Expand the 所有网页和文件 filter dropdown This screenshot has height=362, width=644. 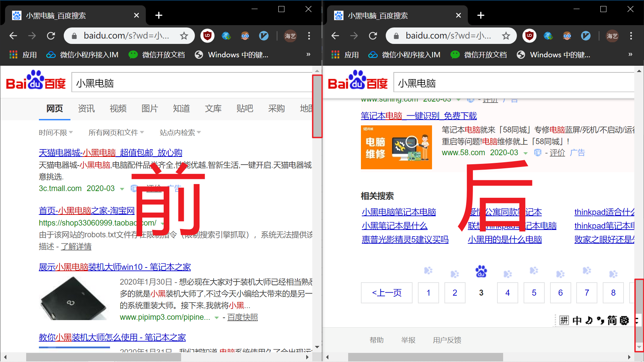pyautogui.click(x=116, y=133)
